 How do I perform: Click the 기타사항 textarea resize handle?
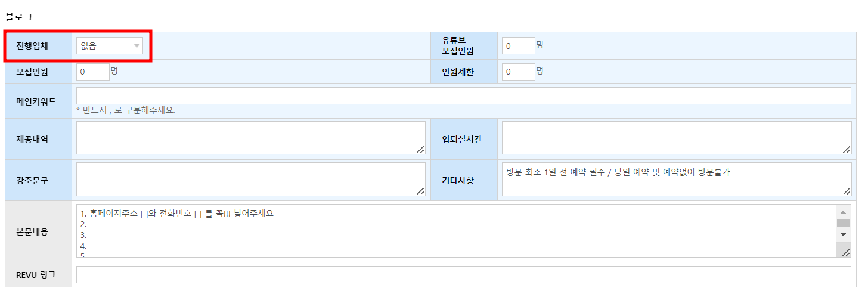tap(847, 191)
